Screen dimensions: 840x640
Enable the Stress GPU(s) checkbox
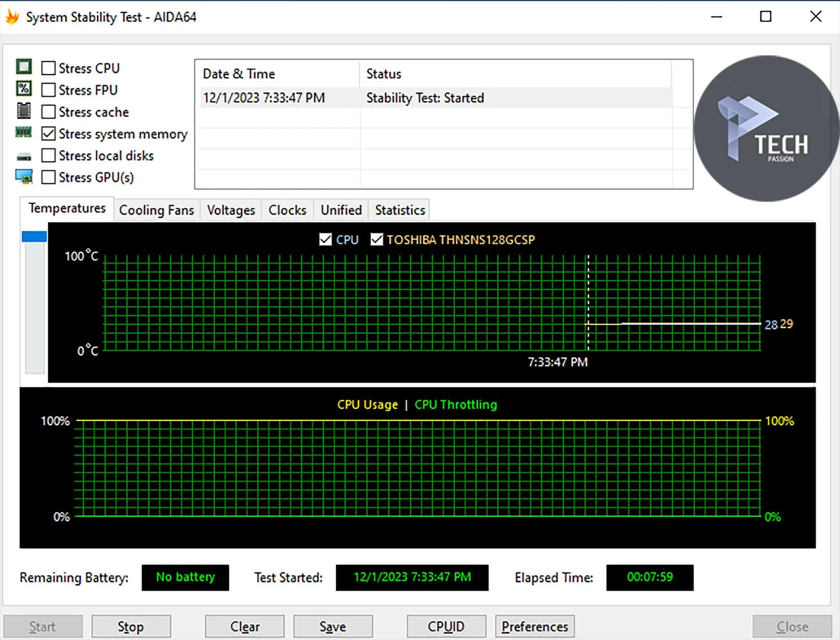tap(48, 177)
